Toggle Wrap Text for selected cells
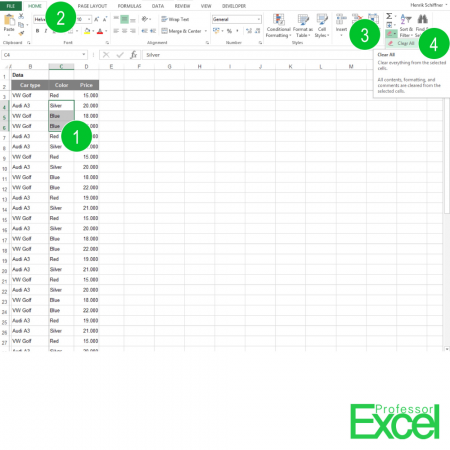Screen dimensions: 450x450 (x=175, y=19)
